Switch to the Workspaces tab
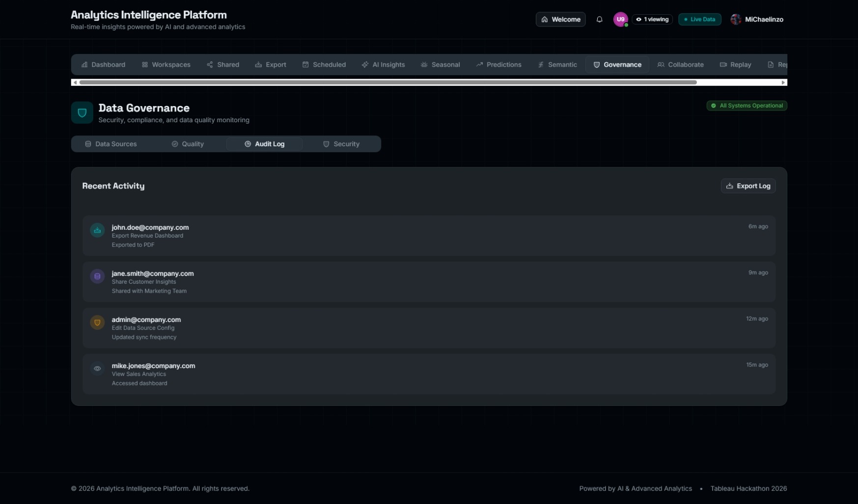 click(166, 65)
